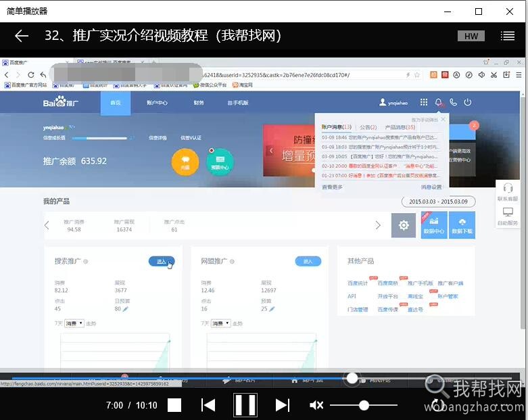Switch to the 公告(2) tab
528x420 pixels.
(x=368, y=127)
